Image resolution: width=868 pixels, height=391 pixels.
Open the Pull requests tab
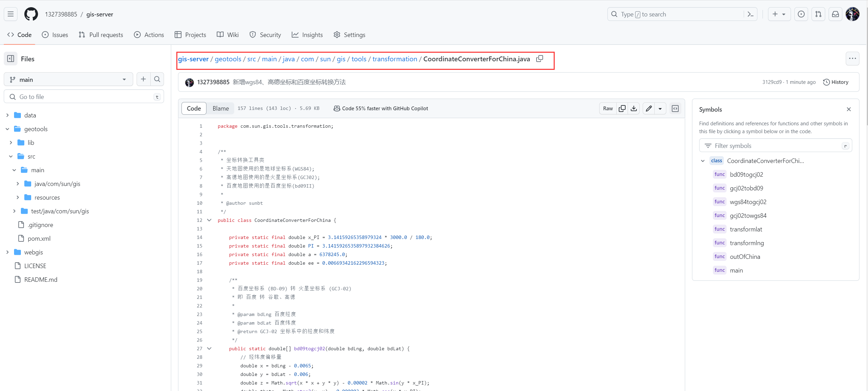[x=101, y=35]
